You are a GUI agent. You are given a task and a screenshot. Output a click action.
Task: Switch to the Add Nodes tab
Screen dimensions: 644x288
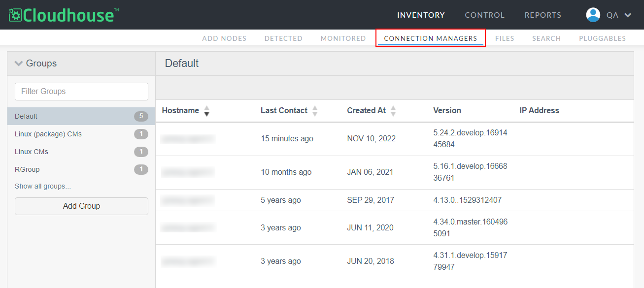224,38
